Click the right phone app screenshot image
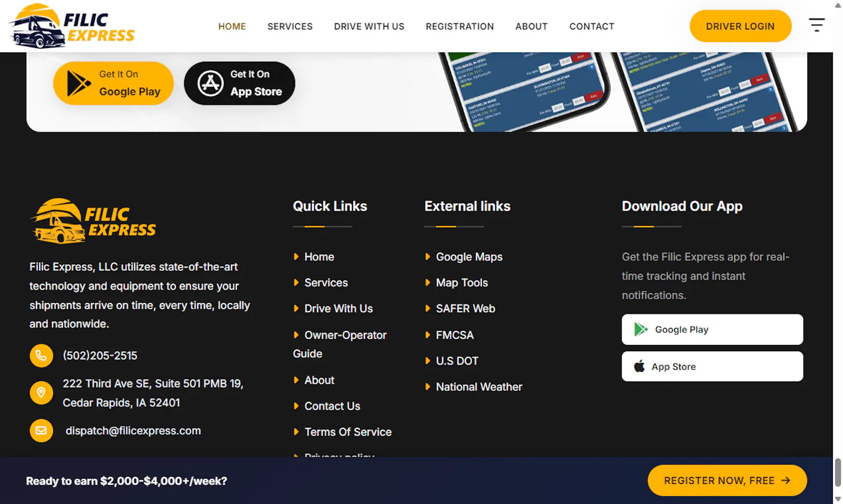 [706, 91]
